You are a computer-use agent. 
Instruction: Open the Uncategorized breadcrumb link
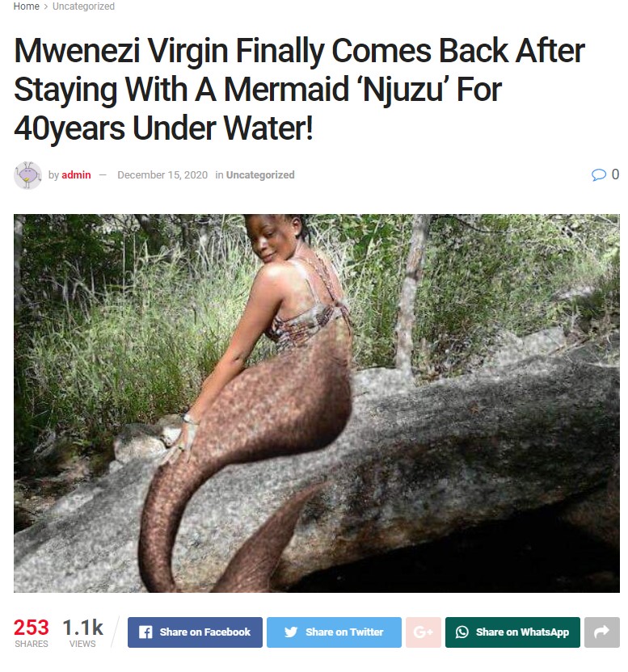click(83, 6)
